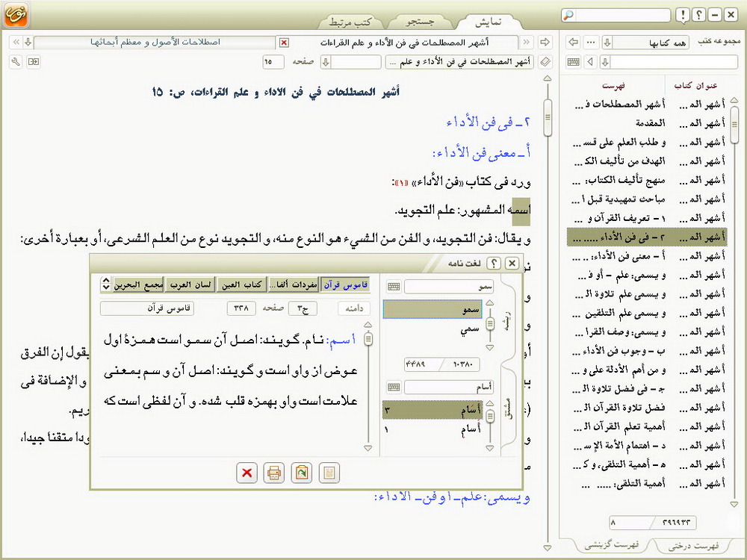Viewport: 747px width, 560px height.
Task: Click the root input field containing سمو
Action: click(x=448, y=286)
